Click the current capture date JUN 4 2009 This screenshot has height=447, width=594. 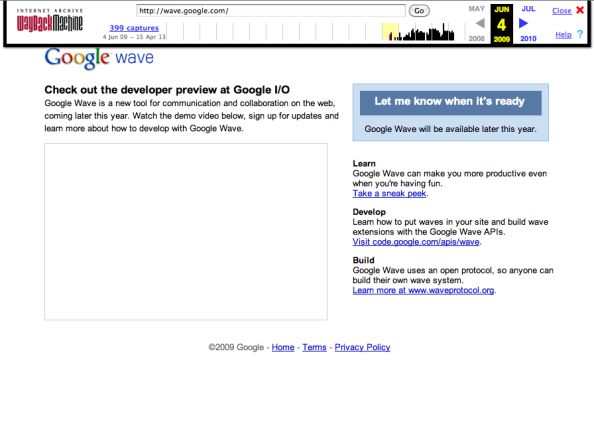pyautogui.click(x=502, y=24)
